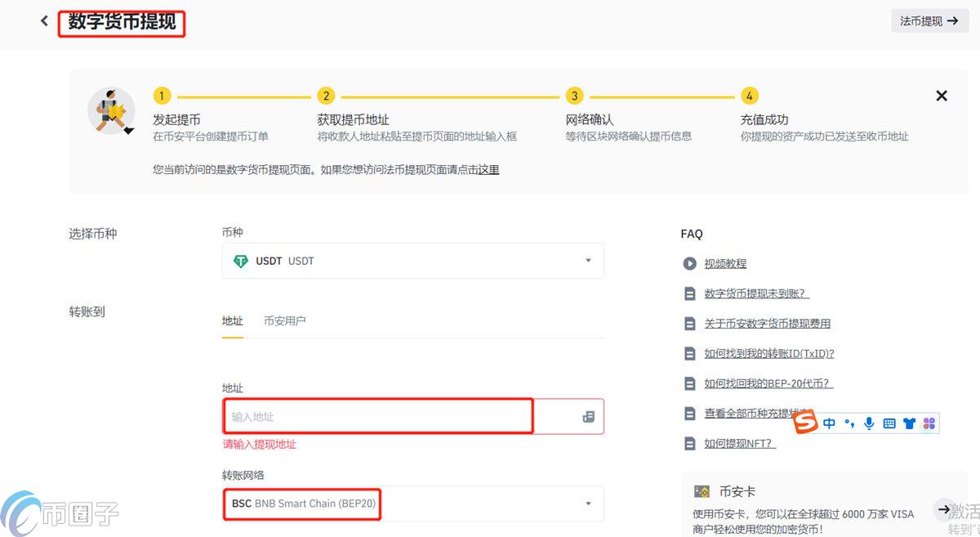
Task: Click document icon beside 如何找到我的转账ID(TxID)?
Action: tap(690, 354)
